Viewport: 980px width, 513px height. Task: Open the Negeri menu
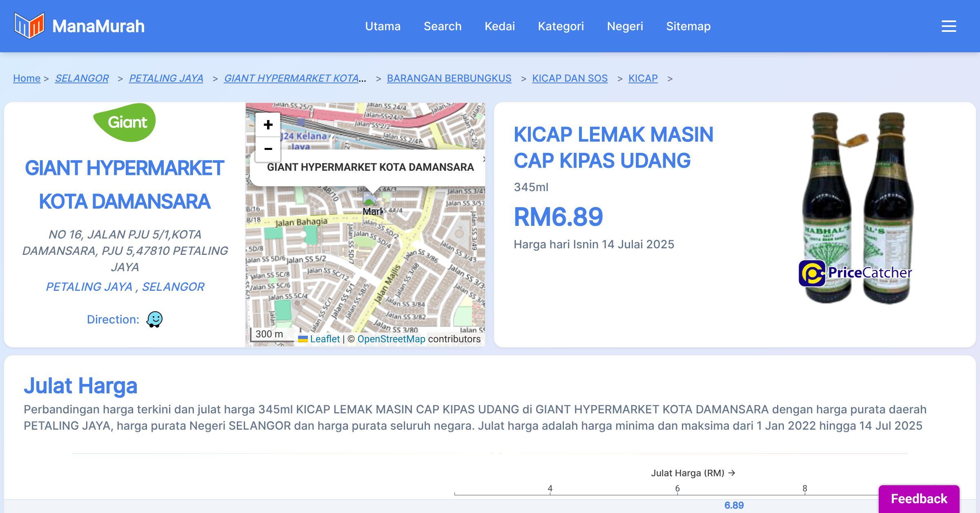pyautogui.click(x=625, y=26)
